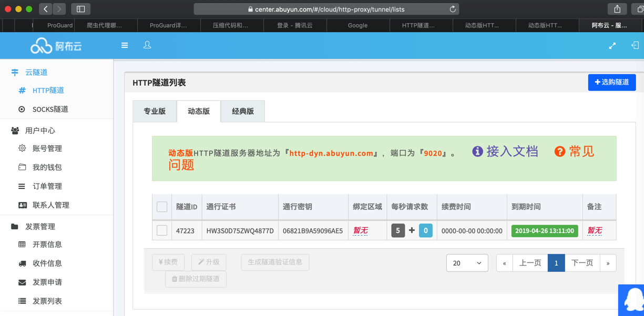Reload the page in Safari address bar
This screenshot has height=316, width=644.
point(452,9)
